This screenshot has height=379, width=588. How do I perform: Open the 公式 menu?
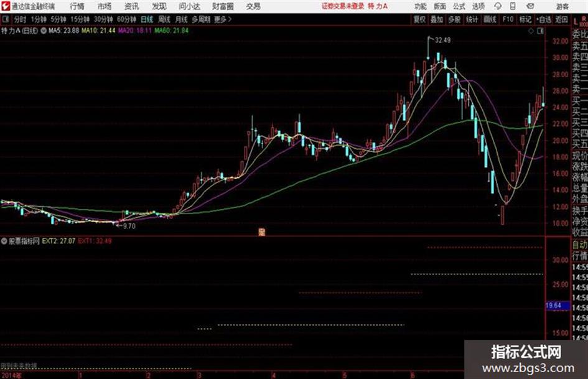459,6
